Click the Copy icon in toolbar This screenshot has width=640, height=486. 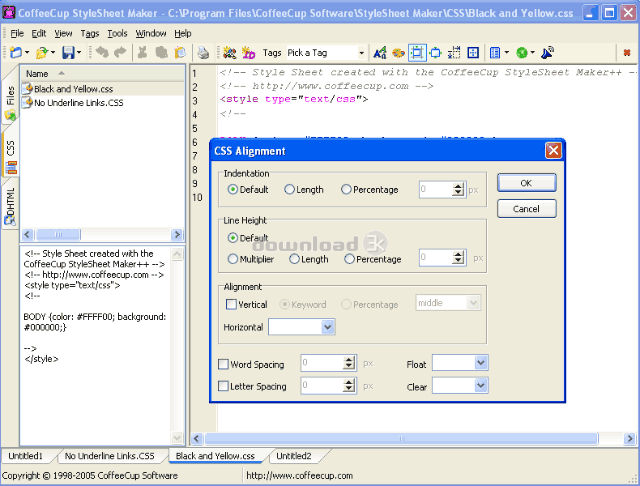point(161,52)
